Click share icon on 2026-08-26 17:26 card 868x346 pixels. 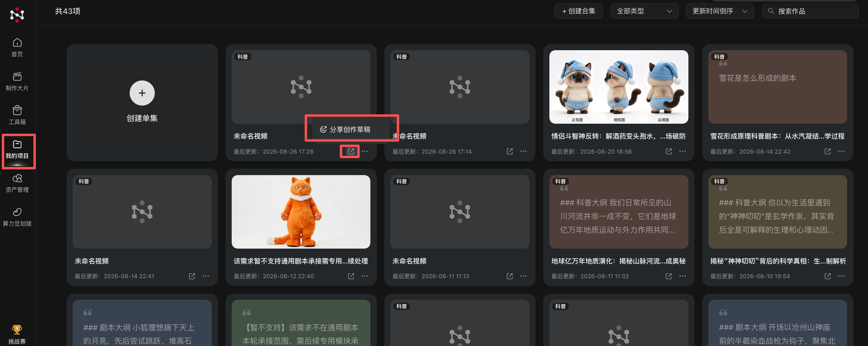click(351, 151)
